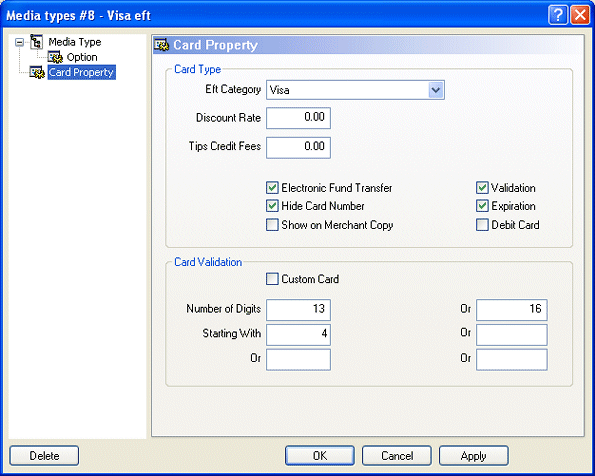Click the Apply button
The image size is (595, 476).
click(x=474, y=456)
